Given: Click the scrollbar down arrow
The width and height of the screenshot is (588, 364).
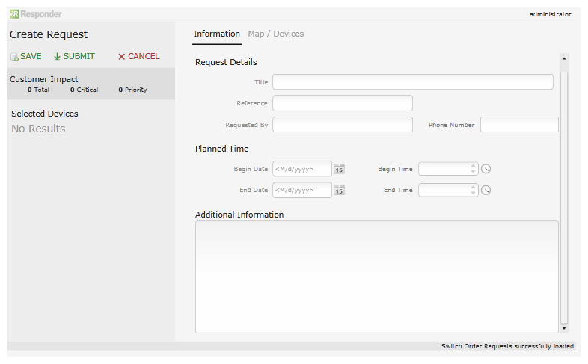Looking at the screenshot, I should pos(563,328).
